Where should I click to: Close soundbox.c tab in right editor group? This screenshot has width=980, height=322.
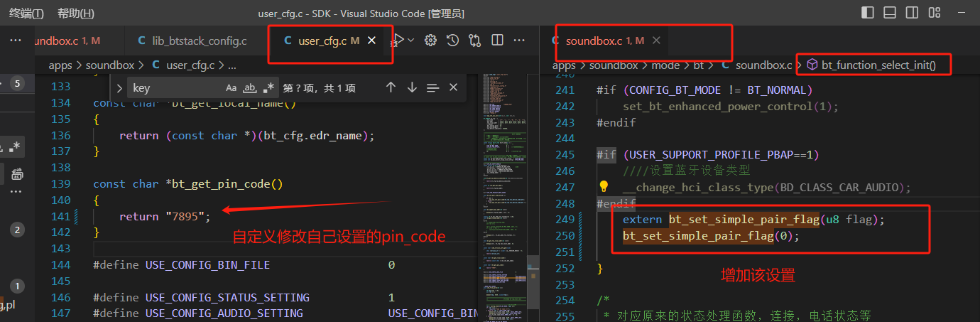[656, 41]
